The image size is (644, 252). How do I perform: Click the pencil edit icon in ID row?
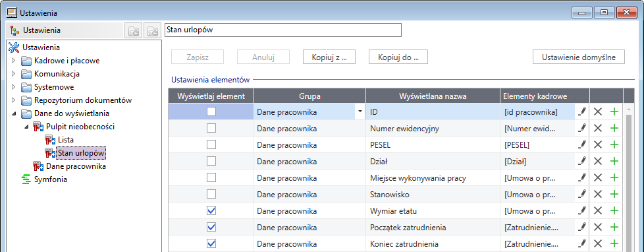(x=581, y=111)
